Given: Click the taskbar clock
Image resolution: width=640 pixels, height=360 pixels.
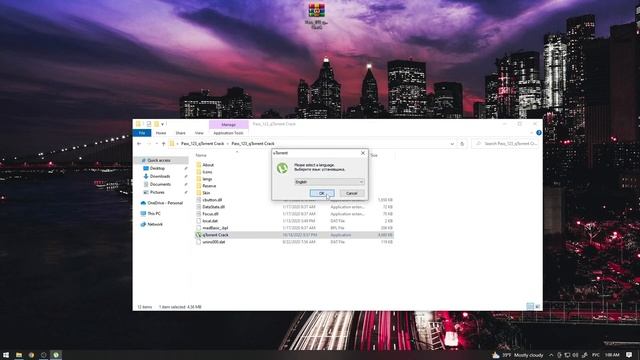Looking at the screenshot, I should (612, 355).
